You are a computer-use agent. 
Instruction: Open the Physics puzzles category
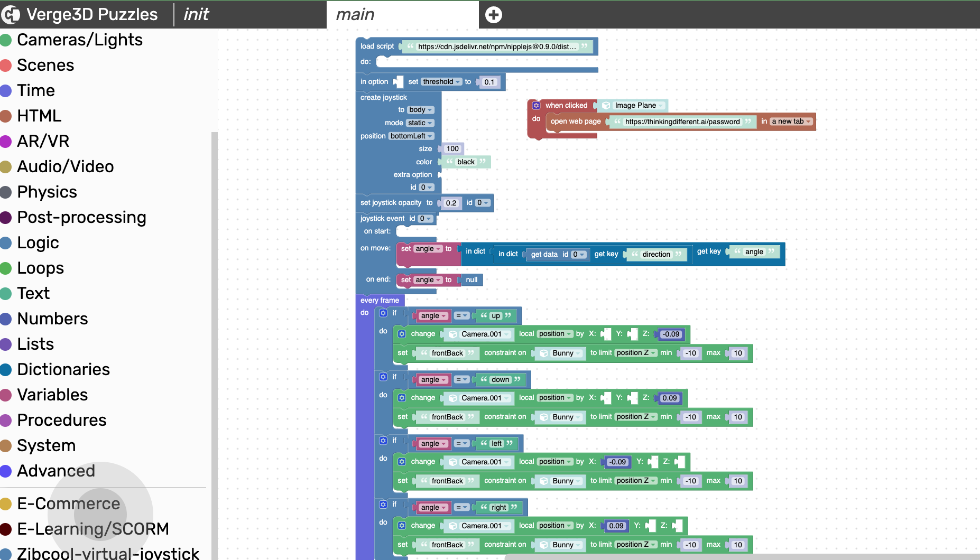point(47,192)
